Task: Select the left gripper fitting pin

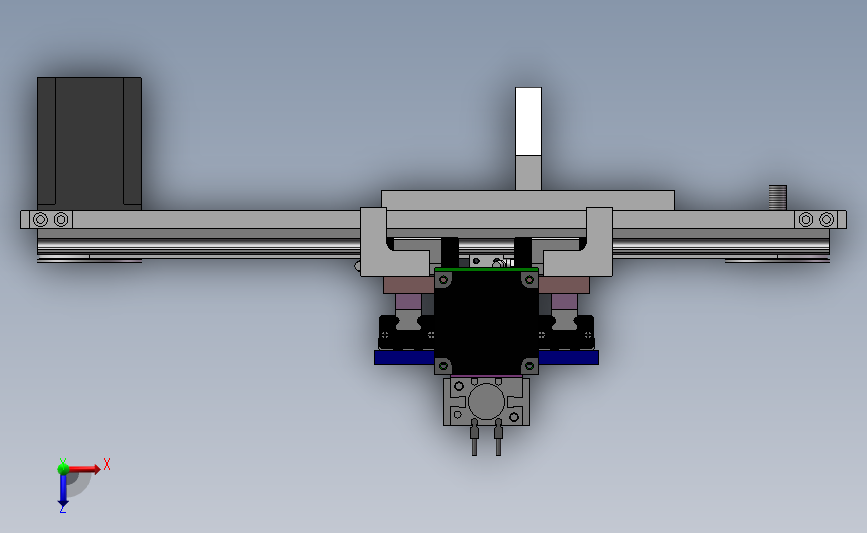Action: point(474,437)
